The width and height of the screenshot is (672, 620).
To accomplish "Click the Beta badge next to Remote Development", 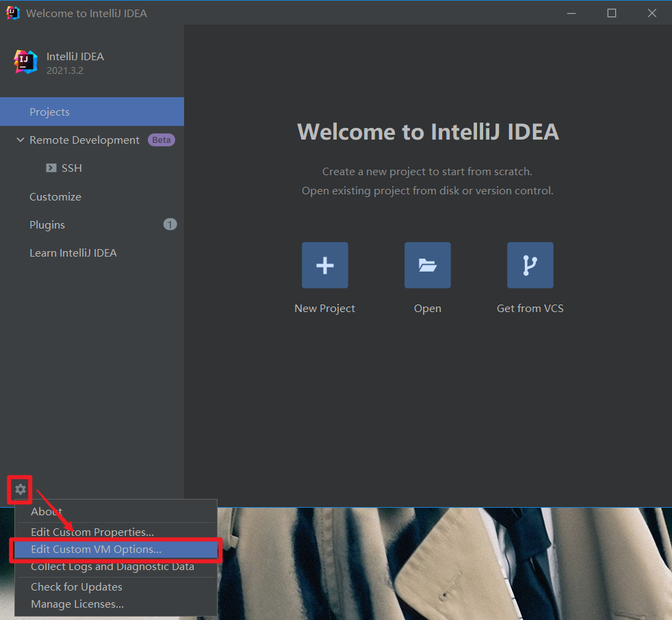I will point(161,140).
